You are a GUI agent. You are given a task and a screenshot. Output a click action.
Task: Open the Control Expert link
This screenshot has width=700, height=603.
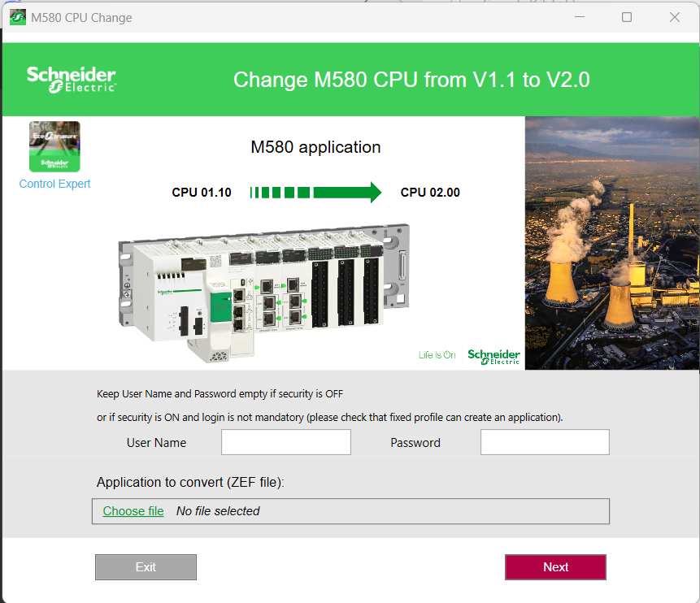54,184
